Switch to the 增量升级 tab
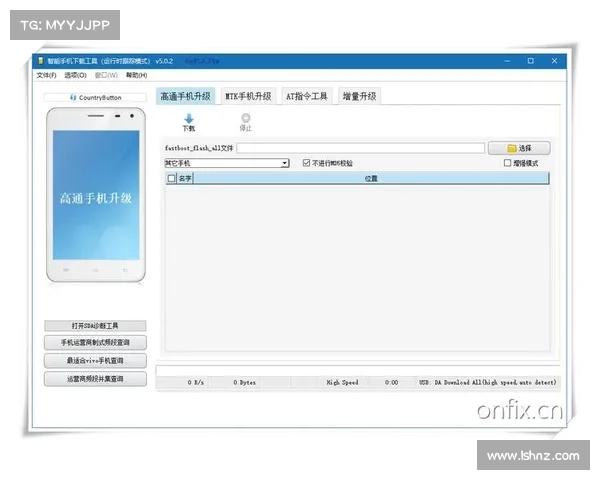 coord(359,96)
